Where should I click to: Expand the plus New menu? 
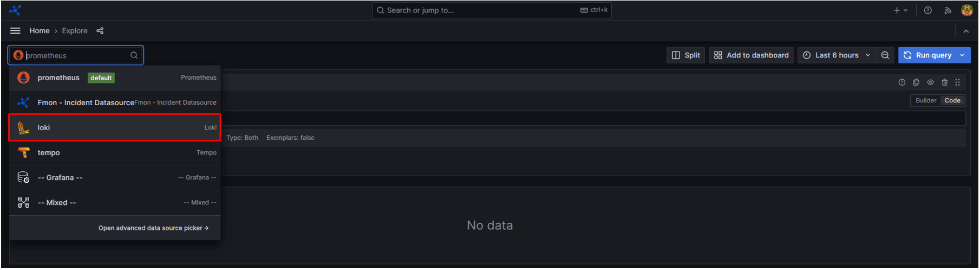(900, 10)
